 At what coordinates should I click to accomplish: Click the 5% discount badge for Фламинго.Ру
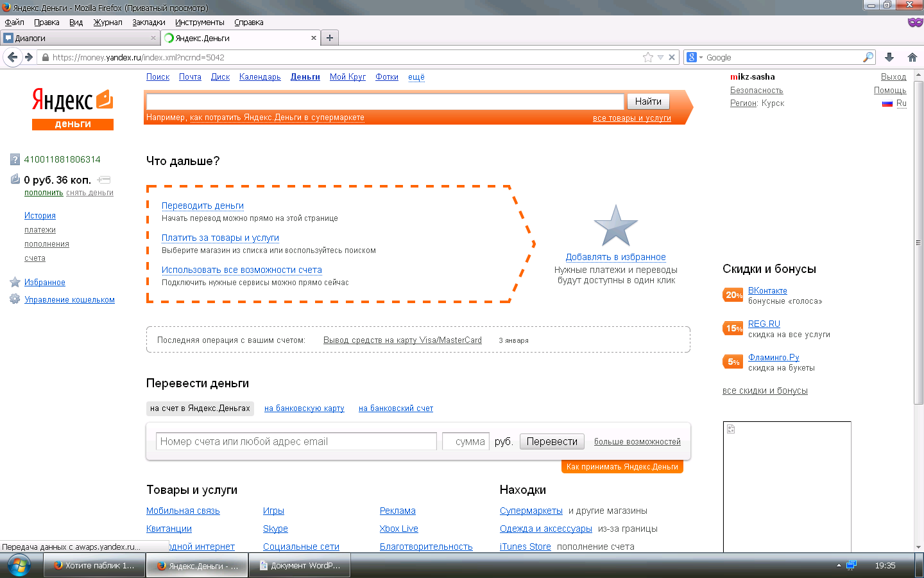click(733, 362)
